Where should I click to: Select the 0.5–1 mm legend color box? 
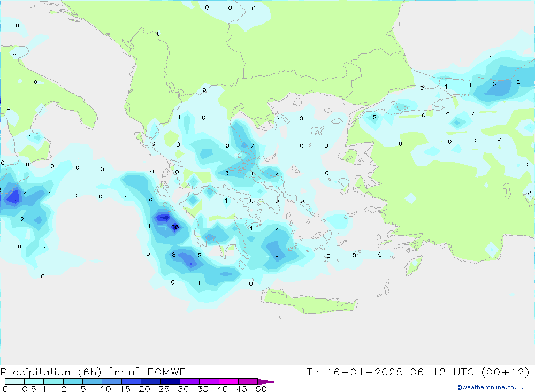pyautogui.click(x=34, y=381)
